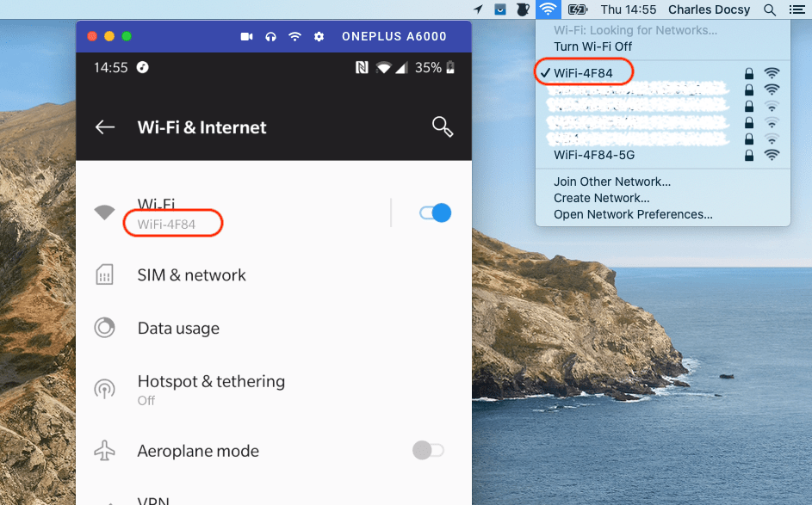Tap the search magnifier in the Android settings
This screenshot has height=505, width=812.
tap(442, 127)
